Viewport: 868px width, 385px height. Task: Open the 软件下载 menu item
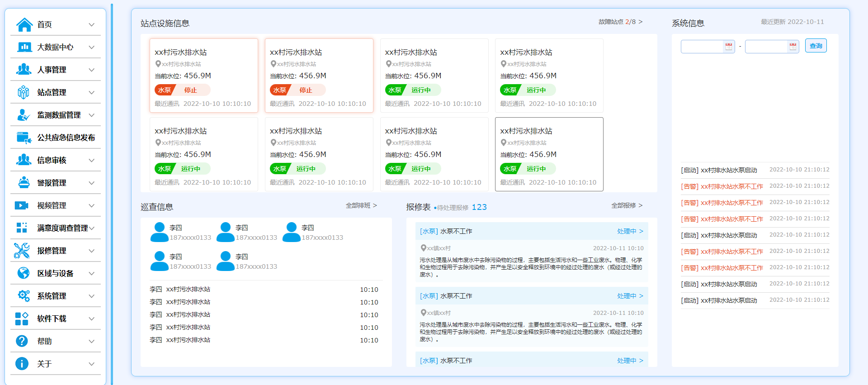pos(52,318)
